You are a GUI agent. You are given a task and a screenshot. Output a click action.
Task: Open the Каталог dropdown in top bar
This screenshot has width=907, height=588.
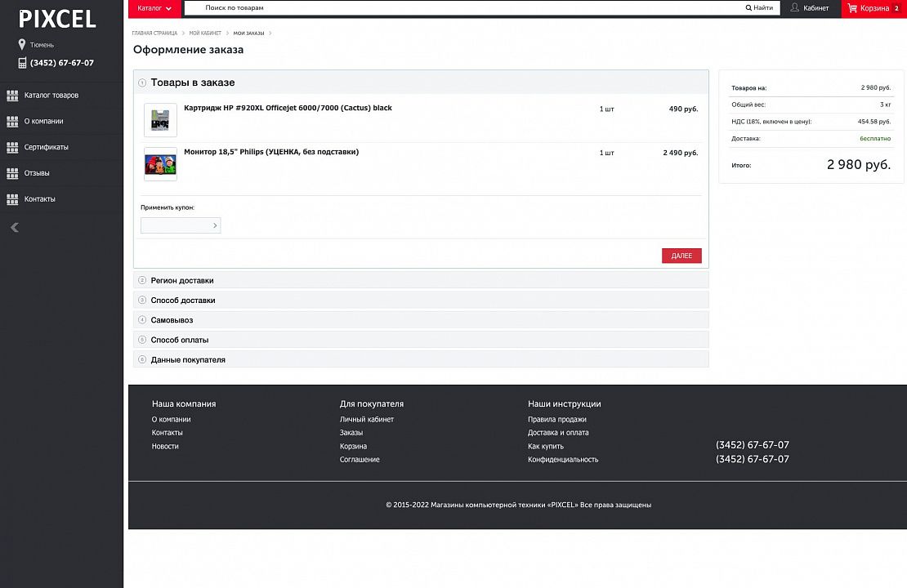coord(154,8)
